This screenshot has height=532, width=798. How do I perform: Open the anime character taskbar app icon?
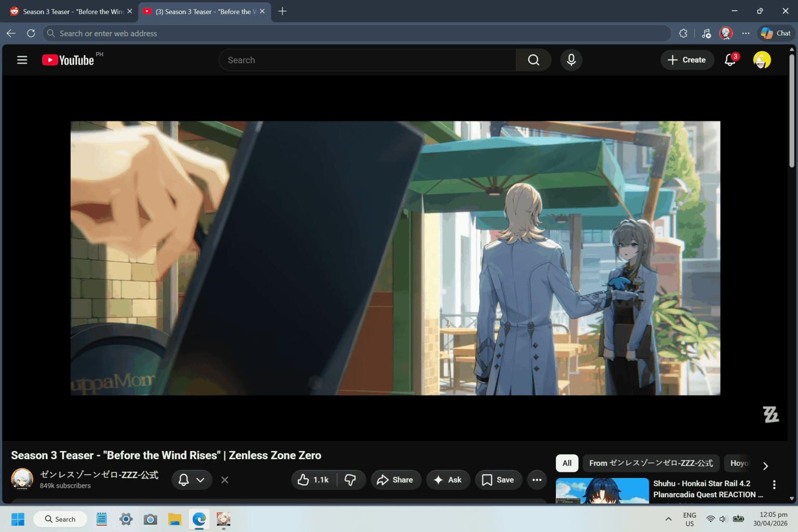click(x=223, y=519)
